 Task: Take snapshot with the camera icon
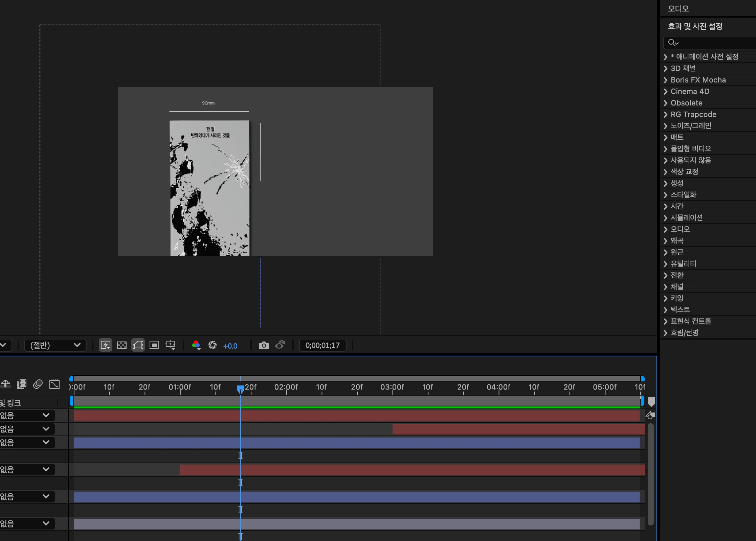coord(264,345)
